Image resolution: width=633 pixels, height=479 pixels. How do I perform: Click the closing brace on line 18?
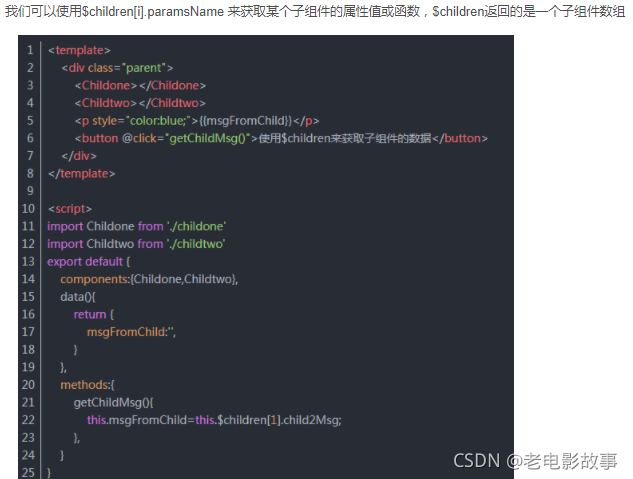[75, 349]
